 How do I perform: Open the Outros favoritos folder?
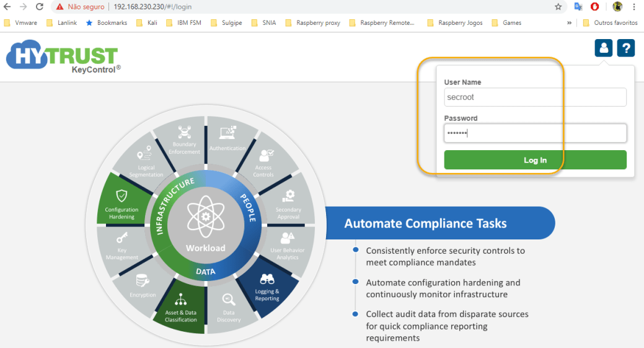coord(610,23)
